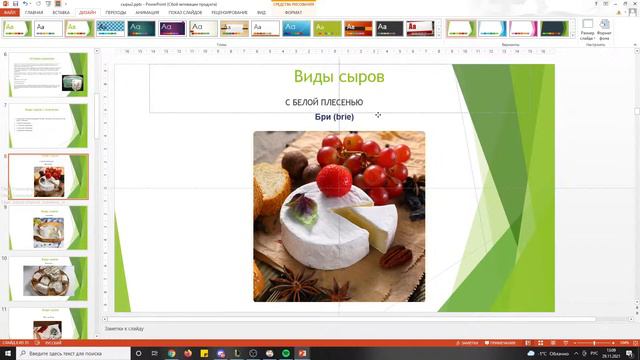Select slide 7 thumbnail
This screenshot has width=640, height=360.
pyautogui.click(x=48, y=126)
